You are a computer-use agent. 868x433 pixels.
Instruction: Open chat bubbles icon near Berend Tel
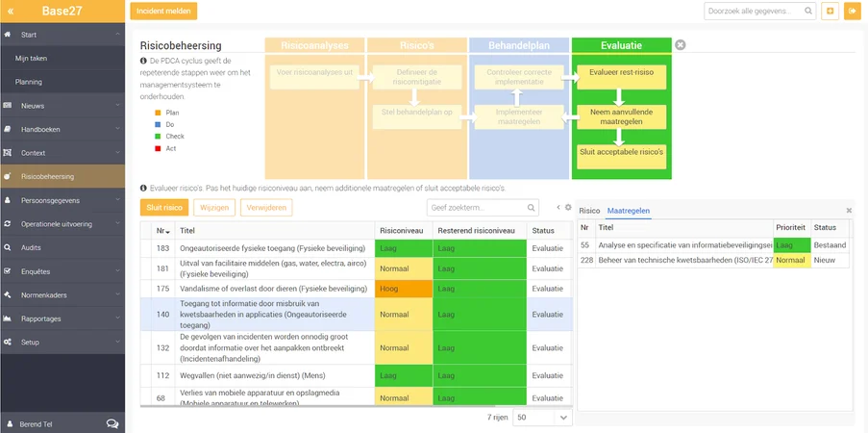click(112, 424)
